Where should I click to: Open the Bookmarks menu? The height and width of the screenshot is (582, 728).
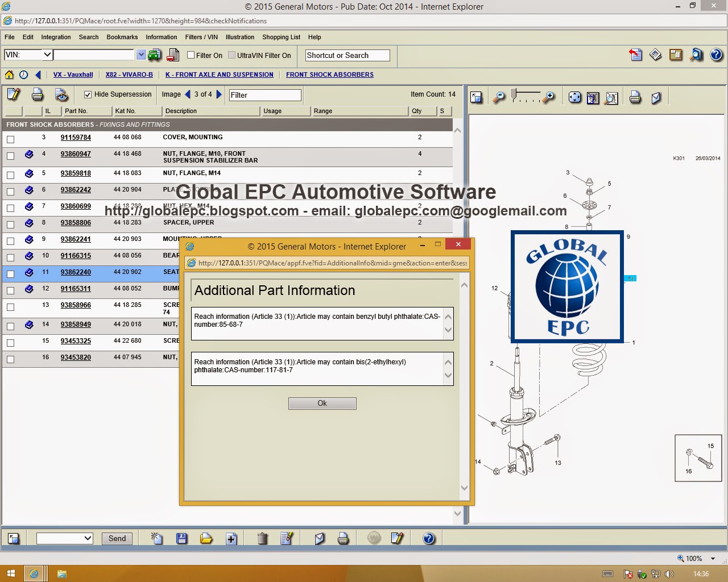[x=122, y=37]
